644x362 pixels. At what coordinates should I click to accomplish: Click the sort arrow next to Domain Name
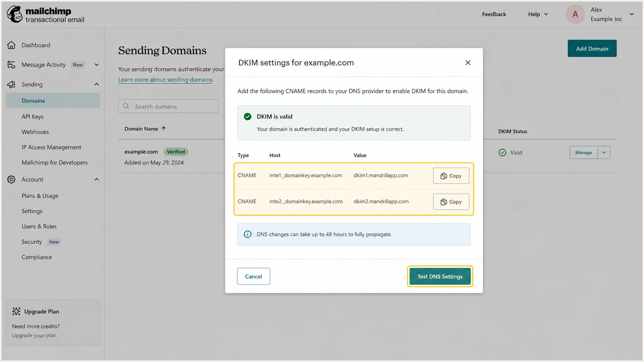coord(164,128)
